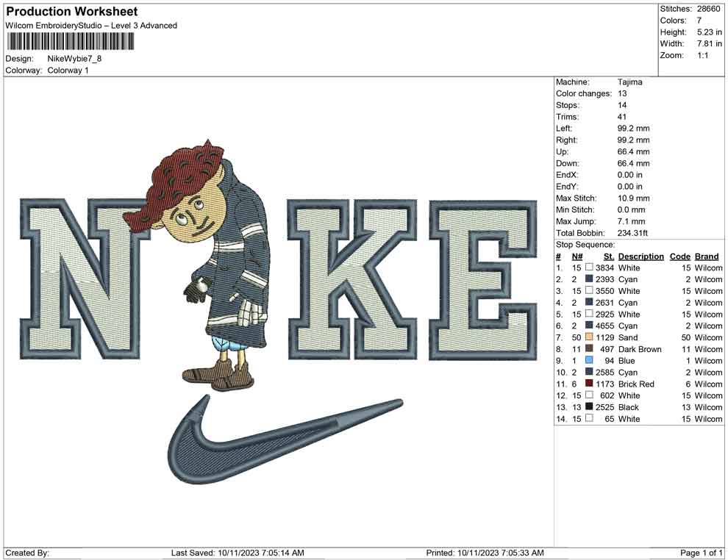Click the embroidered letter N

(85, 279)
